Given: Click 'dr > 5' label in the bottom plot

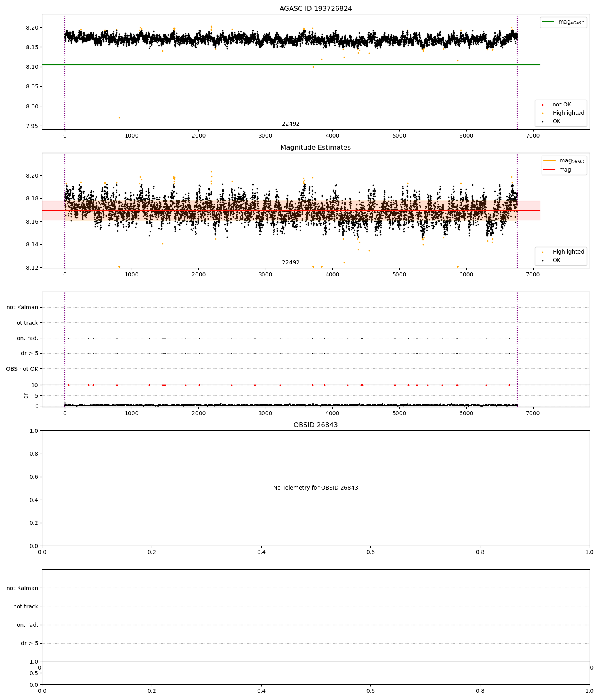Looking at the screenshot, I should [30, 643].
